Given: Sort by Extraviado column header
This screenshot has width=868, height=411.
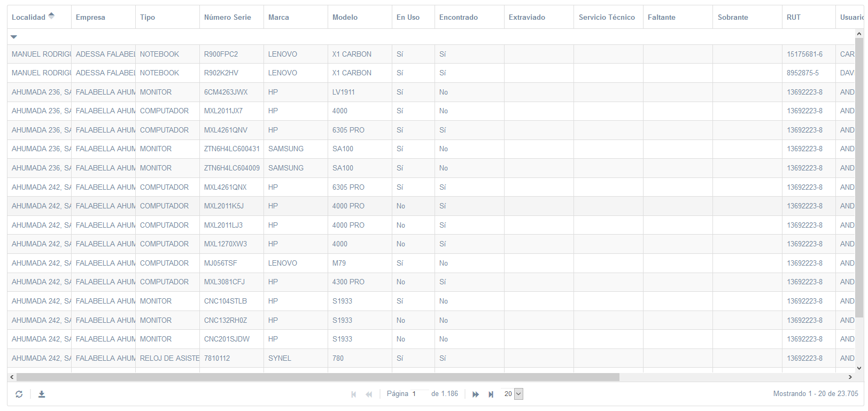Looking at the screenshot, I should 539,17.
